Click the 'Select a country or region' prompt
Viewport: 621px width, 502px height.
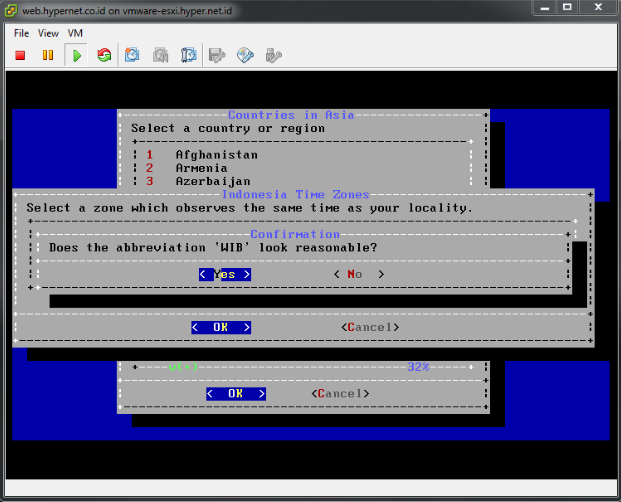[x=228, y=128]
